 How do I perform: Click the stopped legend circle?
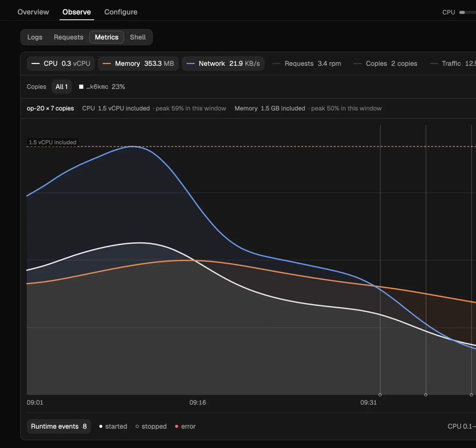tap(137, 426)
